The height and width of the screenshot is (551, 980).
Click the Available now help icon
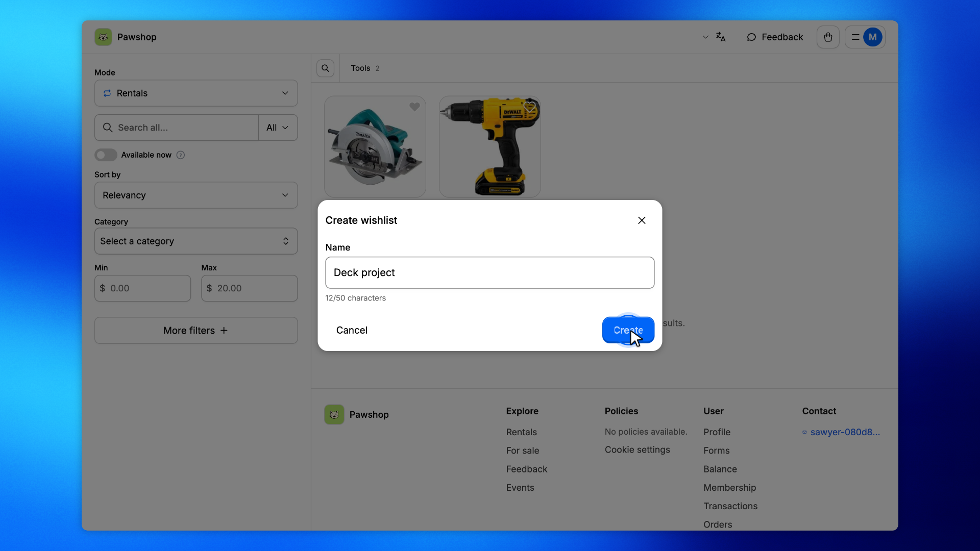coord(181,155)
